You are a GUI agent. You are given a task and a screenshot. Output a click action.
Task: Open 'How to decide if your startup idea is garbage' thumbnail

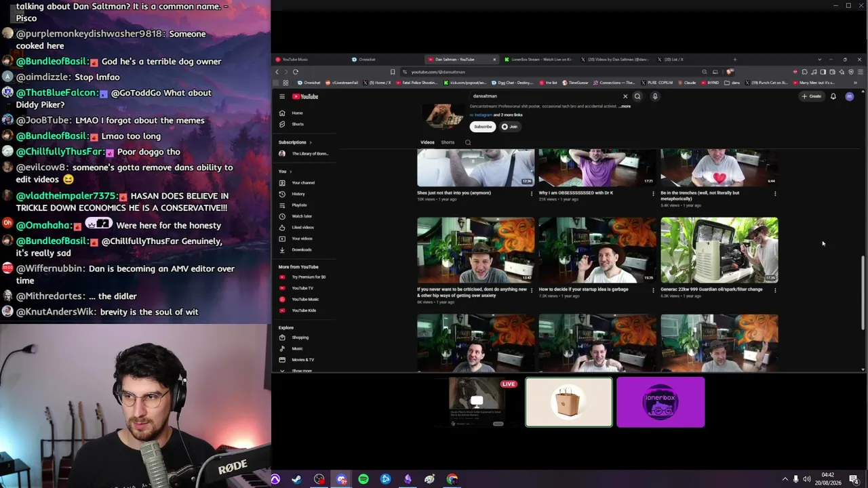point(597,250)
